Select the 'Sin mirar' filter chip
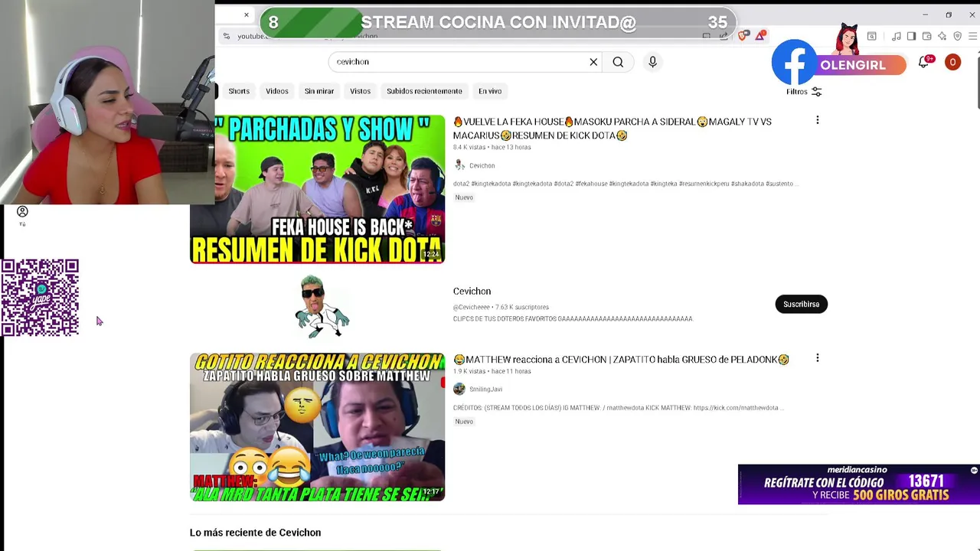Screen dimensions: 980x551 [x=319, y=91]
